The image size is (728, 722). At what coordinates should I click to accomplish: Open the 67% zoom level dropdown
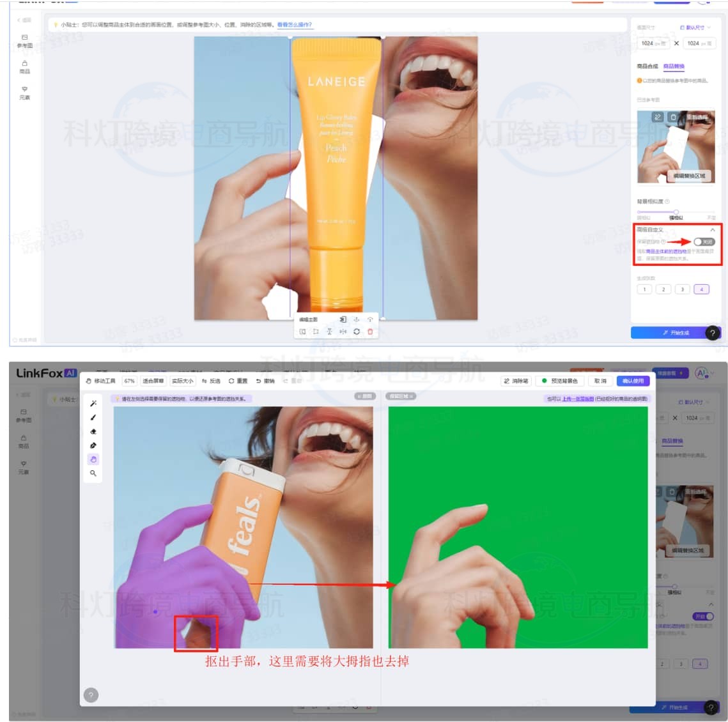[x=129, y=381]
